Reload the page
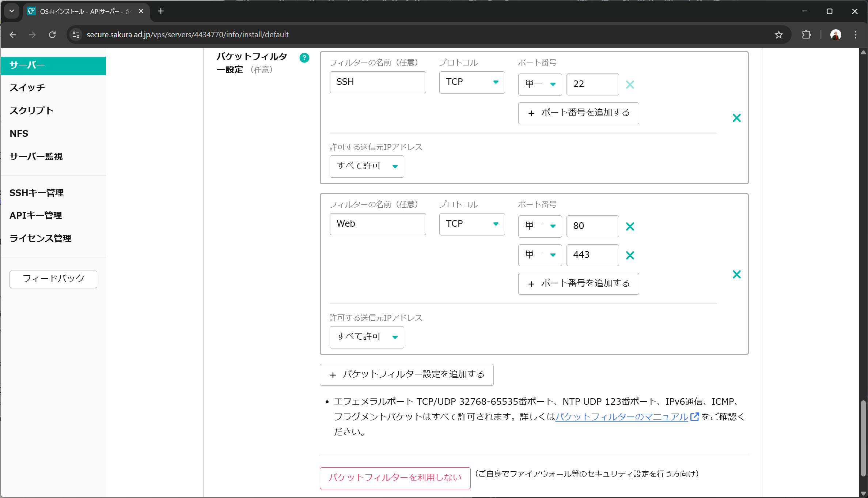Screen dimensions: 868x498 [52, 35]
